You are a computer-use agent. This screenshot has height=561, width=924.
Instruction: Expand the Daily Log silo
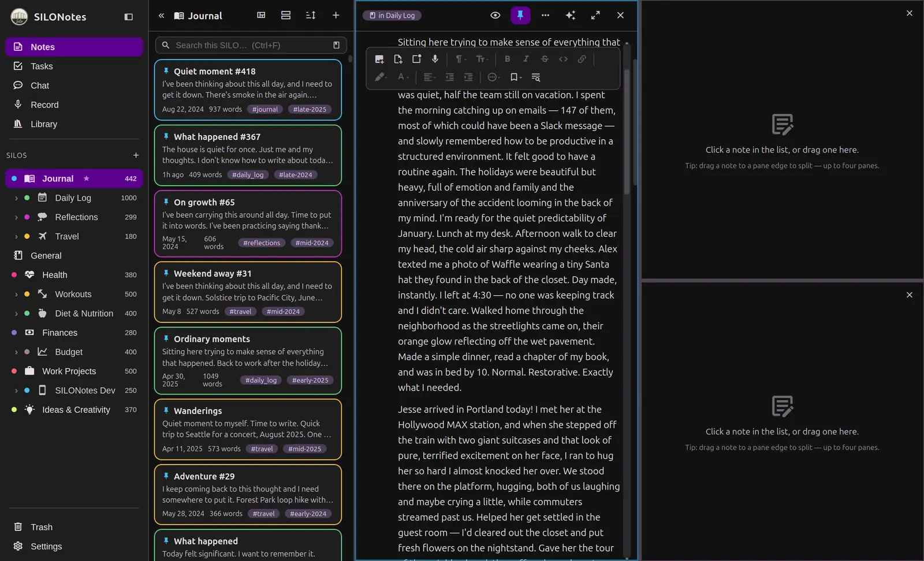[x=16, y=198]
